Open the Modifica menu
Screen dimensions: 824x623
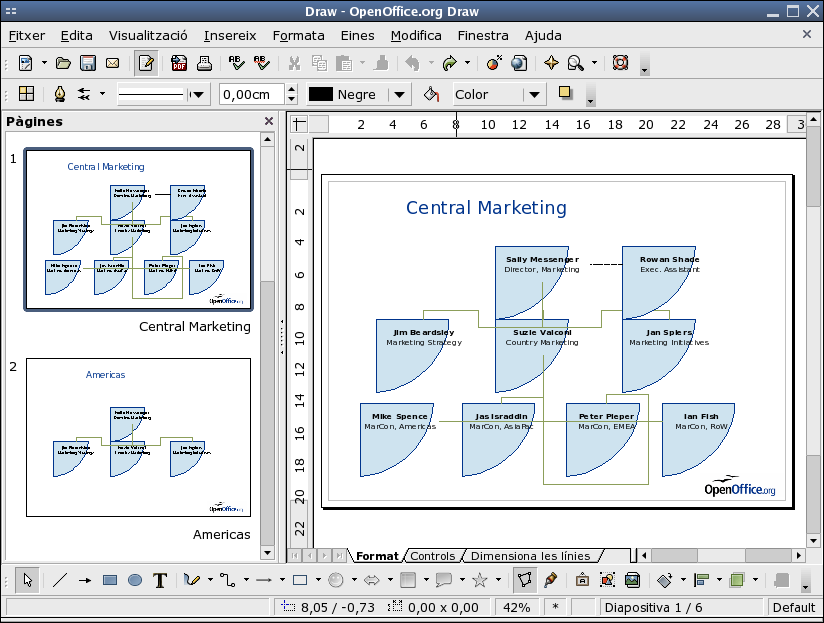click(x=416, y=36)
